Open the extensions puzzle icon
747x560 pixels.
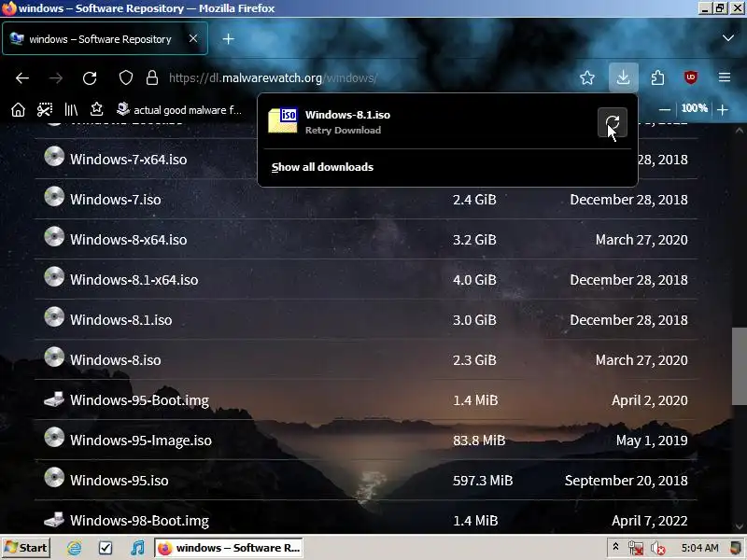(x=657, y=77)
